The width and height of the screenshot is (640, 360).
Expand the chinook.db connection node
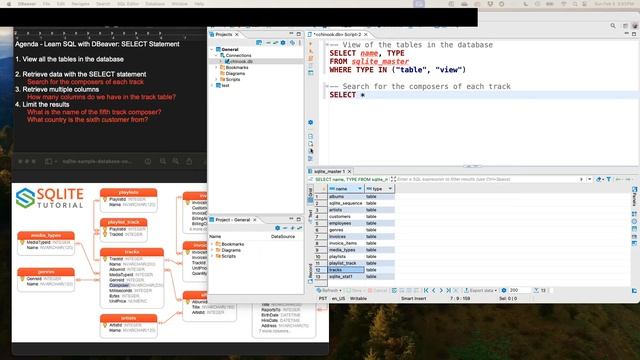221,61
